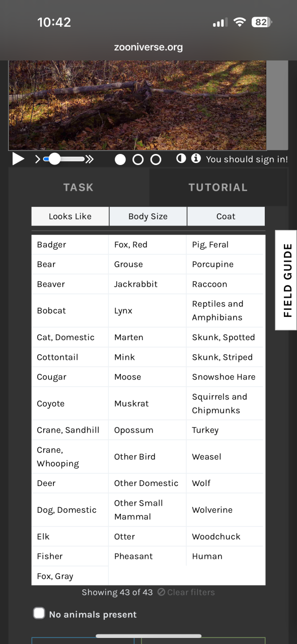Click the slow speed single chevron icon
The width and height of the screenshot is (297, 644).
pos(38,159)
